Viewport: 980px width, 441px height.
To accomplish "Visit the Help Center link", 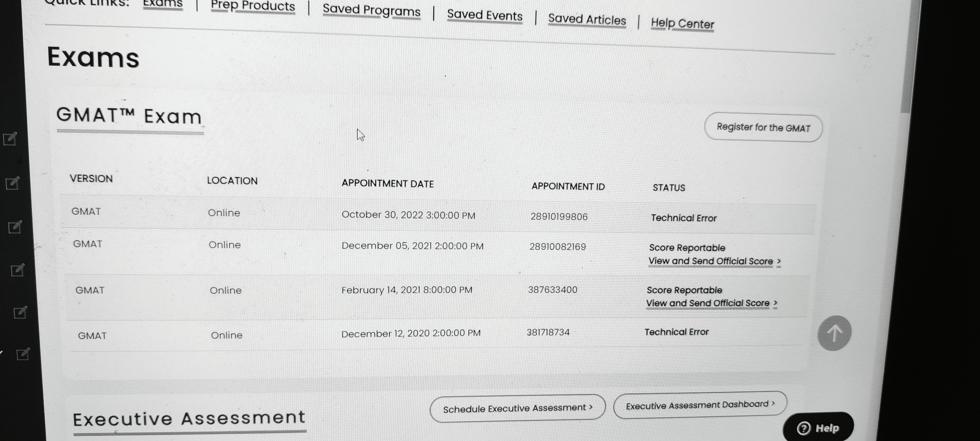I will 682,24.
